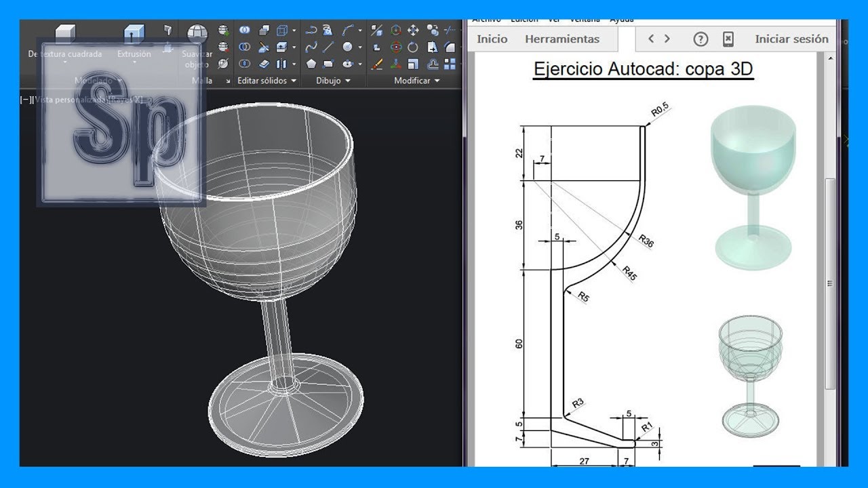Select the Helix draw tool
Viewport: 868px width, 488px height.
click(328, 30)
